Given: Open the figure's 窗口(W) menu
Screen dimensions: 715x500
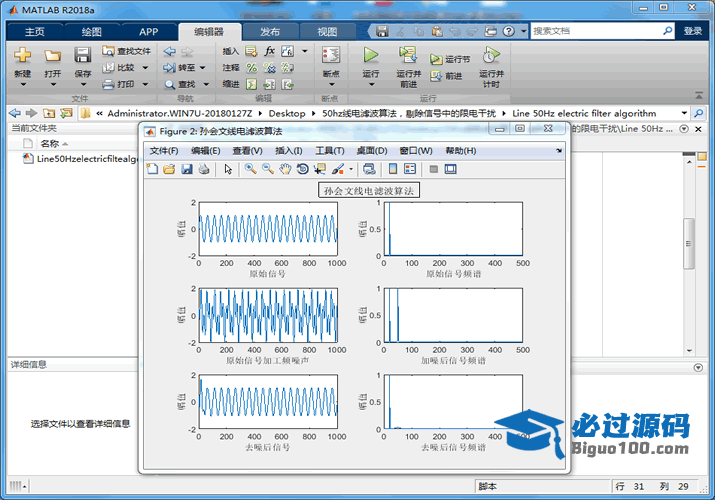Looking at the screenshot, I should [x=415, y=150].
